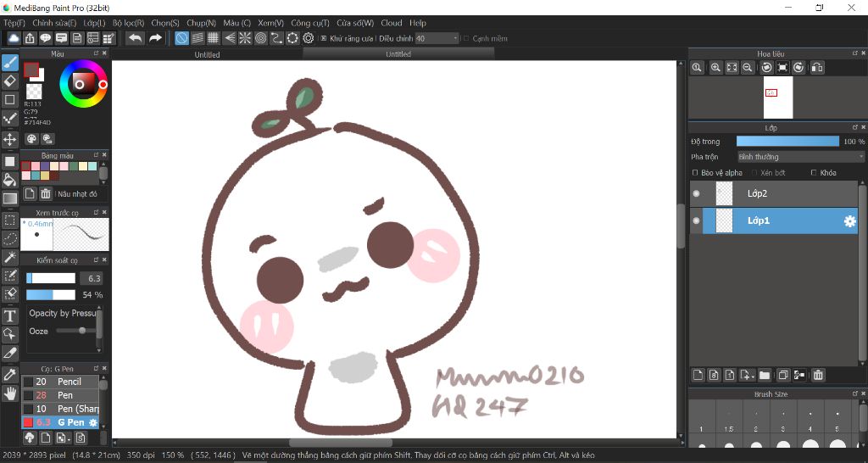The image size is (868, 463).
Task: Select the Lớp2 layer
Action: pos(774,194)
